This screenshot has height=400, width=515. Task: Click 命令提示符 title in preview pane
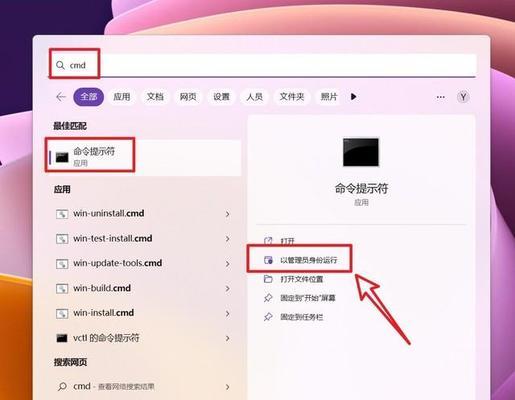coord(361,189)
